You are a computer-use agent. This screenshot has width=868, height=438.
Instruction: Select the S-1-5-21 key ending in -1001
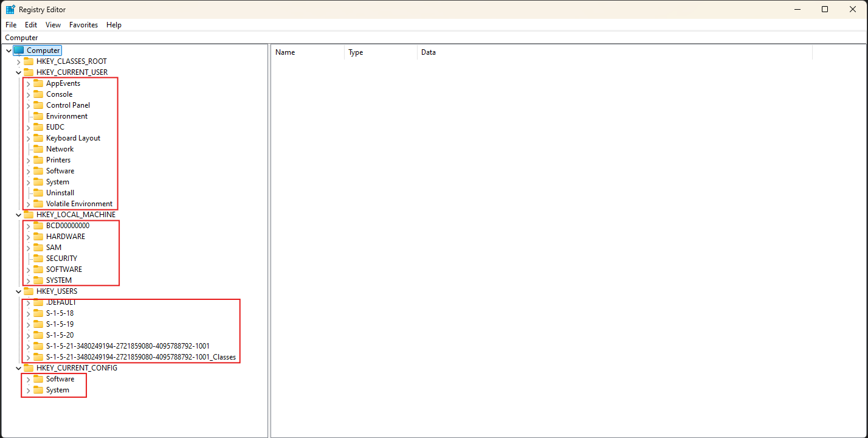[x=128, y=346]
